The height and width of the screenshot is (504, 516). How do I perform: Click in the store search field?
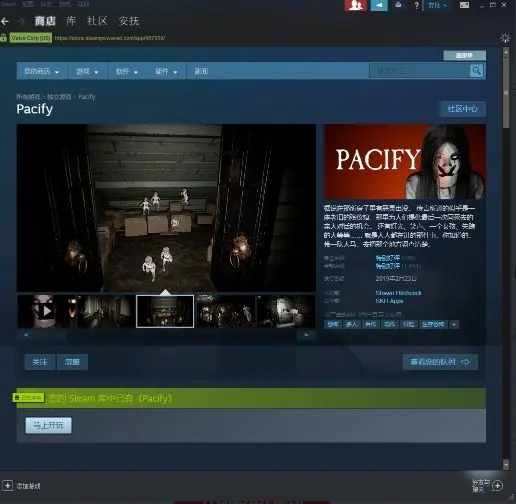(x=420, y=71)
